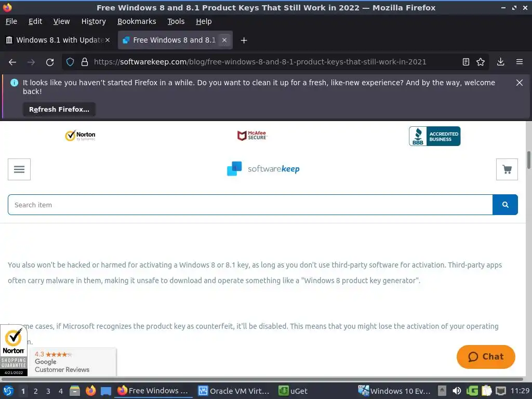Open the Help menu
Screen dimensions: 532x399
click(x=204, y=21)
